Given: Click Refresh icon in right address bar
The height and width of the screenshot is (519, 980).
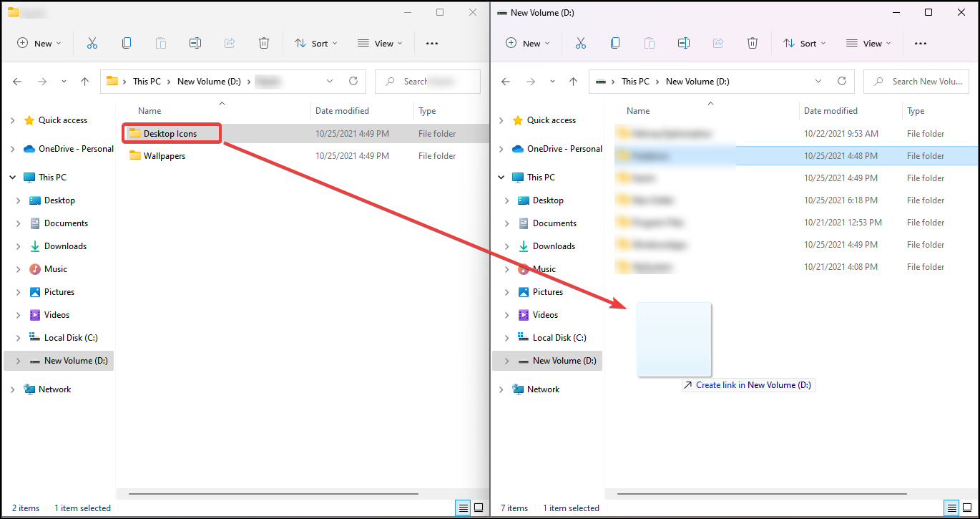Looking at the screenshot, I should [842, 81].
